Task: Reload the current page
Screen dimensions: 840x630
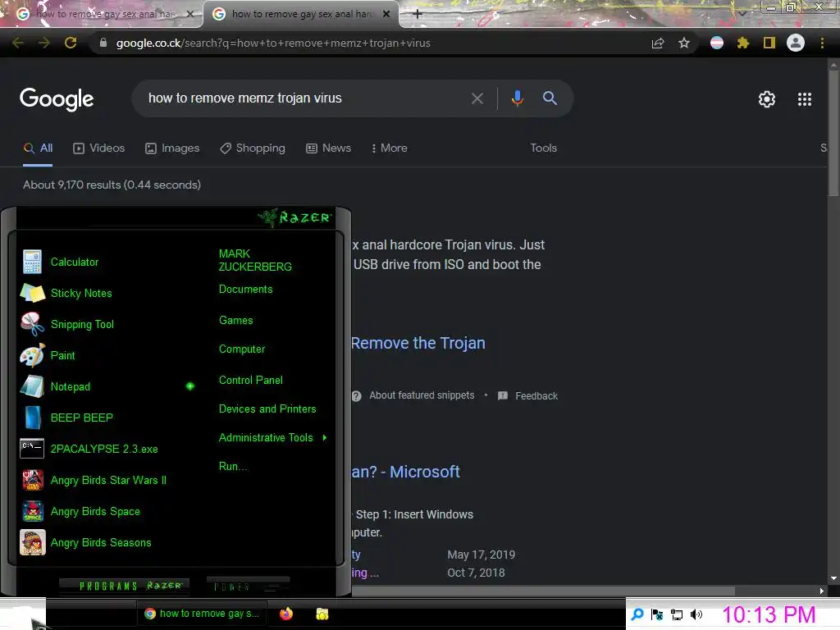Action: [71, 43]
